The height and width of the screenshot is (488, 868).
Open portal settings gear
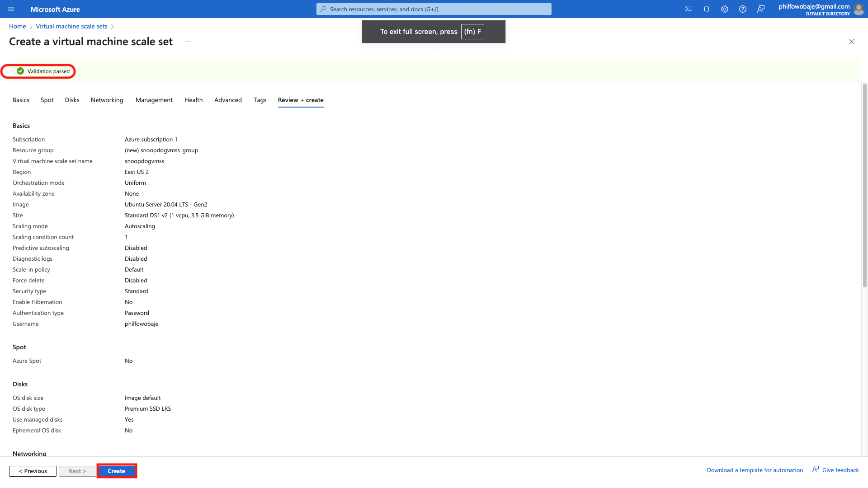click(x=725, y=9)
